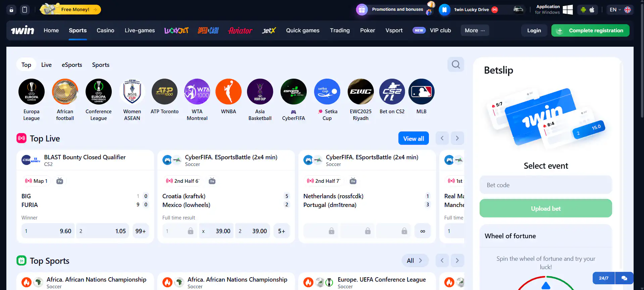
Task: Click the Upload bet button
Action: tap(546, 208)
